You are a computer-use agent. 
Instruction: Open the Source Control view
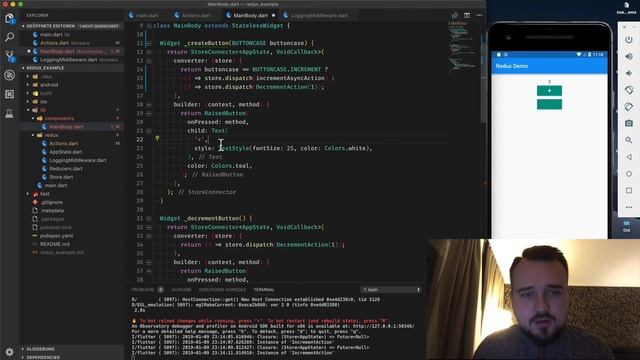(9, 56)
